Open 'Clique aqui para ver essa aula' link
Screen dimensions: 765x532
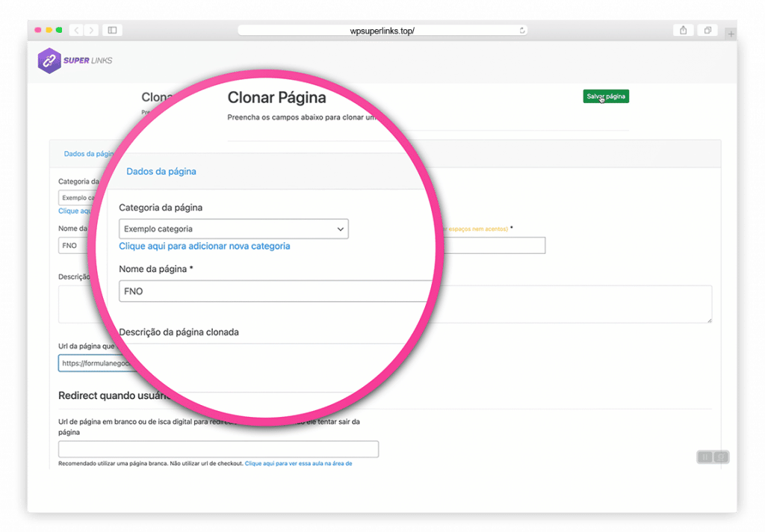tap(298, 463)
